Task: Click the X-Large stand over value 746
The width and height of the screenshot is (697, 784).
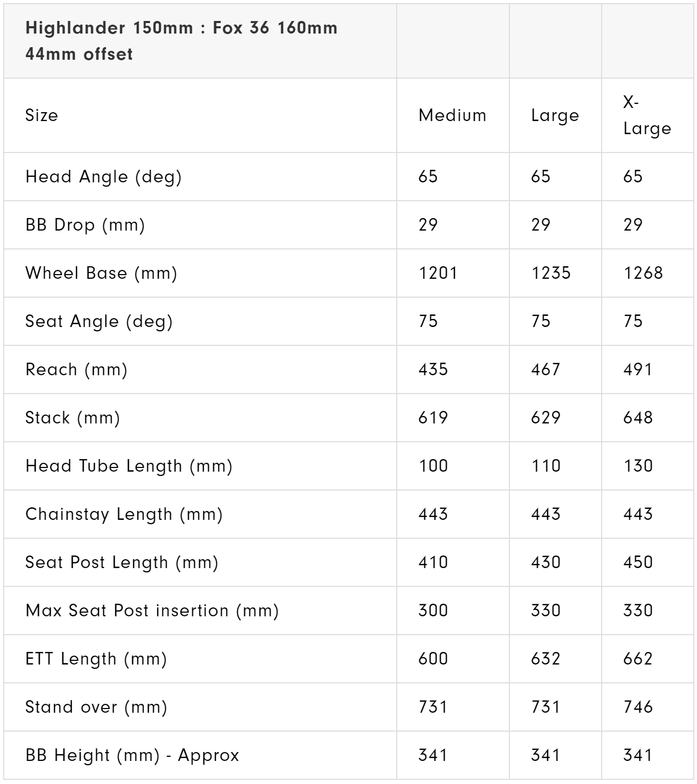Action: pyautogui.click(x=638, y=707)
